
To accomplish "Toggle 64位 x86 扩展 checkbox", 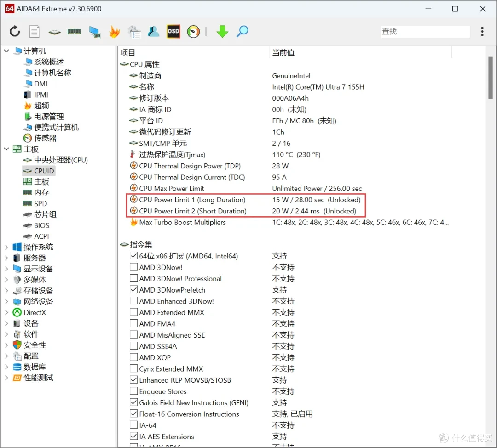I will pyautogui.click(x=133, y=256).
